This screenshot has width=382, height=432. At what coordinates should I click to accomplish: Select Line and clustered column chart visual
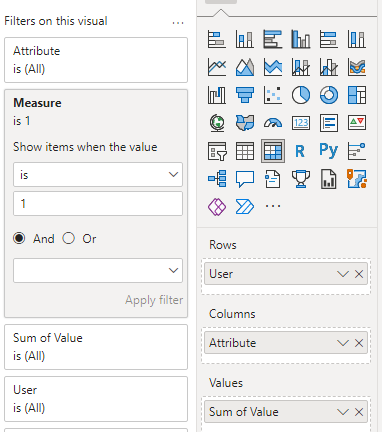329,67
